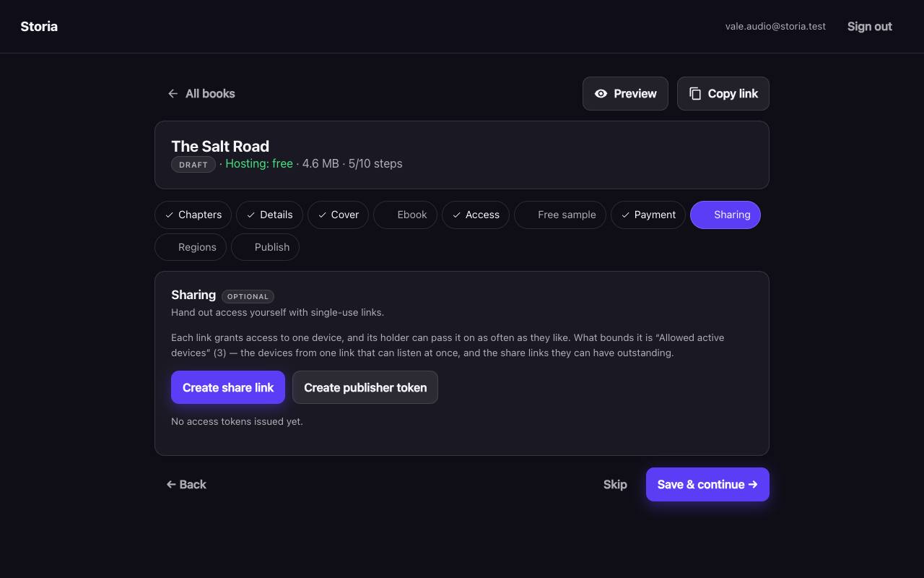Click the checkmark on the Chapters step
Image resolution: width=924 pixels, height=578 pixels.
pyautogui.click(x=169, y=215)
